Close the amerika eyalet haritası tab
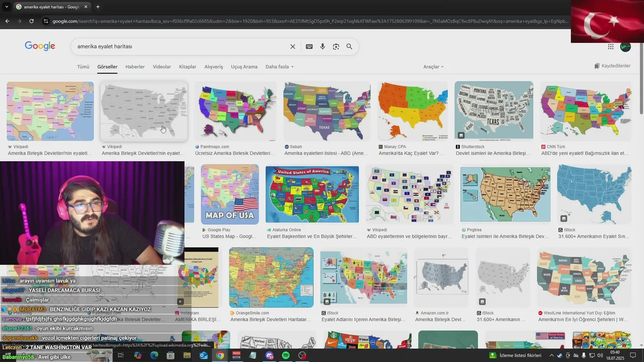 pyautogui.click(x=86, y=7)
